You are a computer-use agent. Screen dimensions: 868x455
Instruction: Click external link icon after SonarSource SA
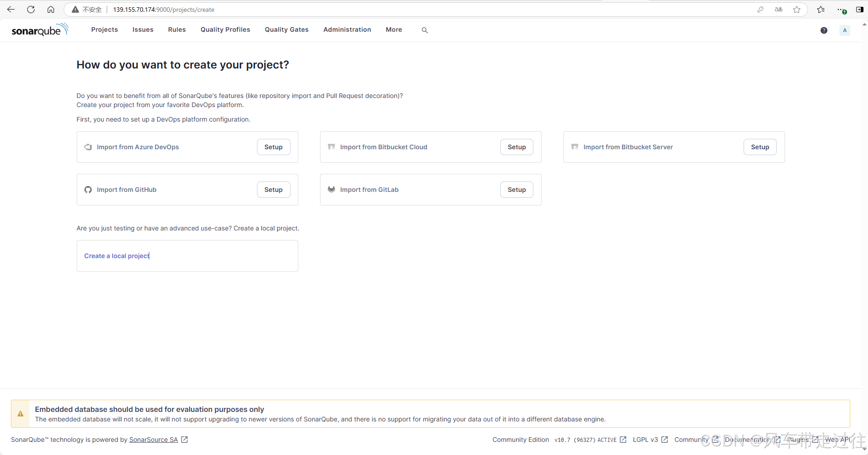click(184, 440)
